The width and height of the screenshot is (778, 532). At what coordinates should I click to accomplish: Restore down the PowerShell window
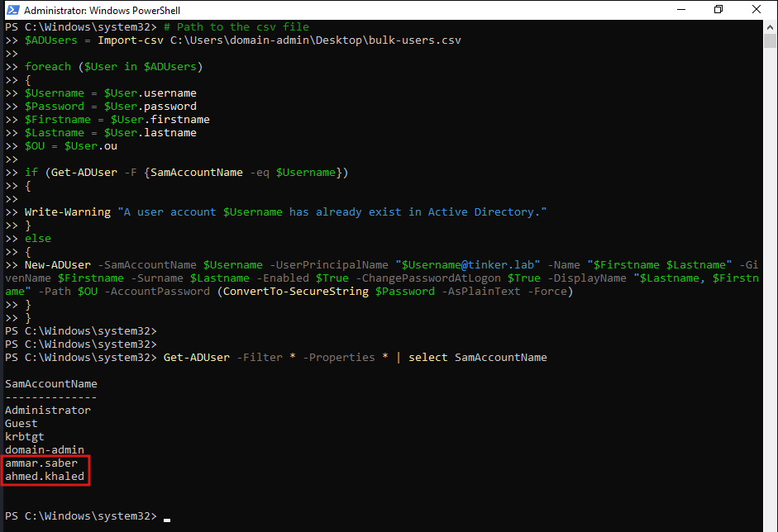tap(718, 10)
